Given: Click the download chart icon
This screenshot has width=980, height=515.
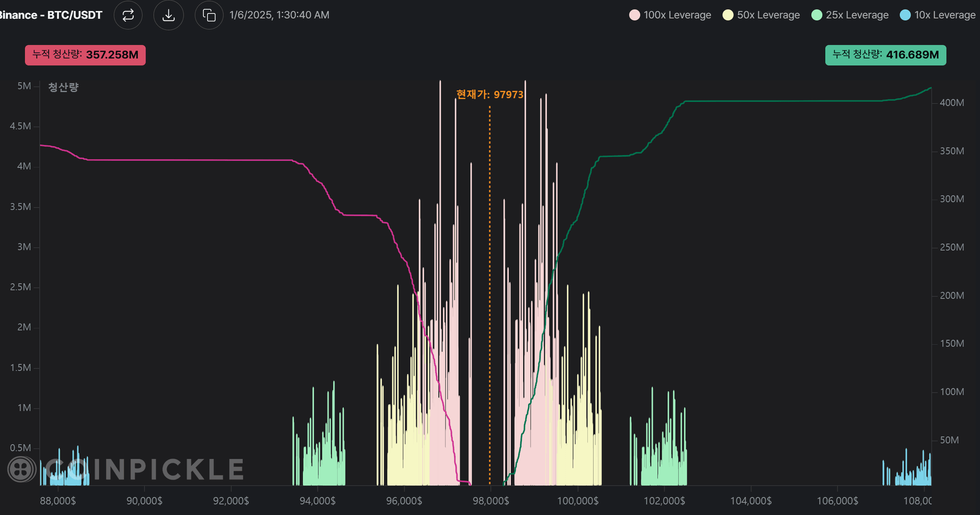Looking at the screenshot, I should [168, 15].
